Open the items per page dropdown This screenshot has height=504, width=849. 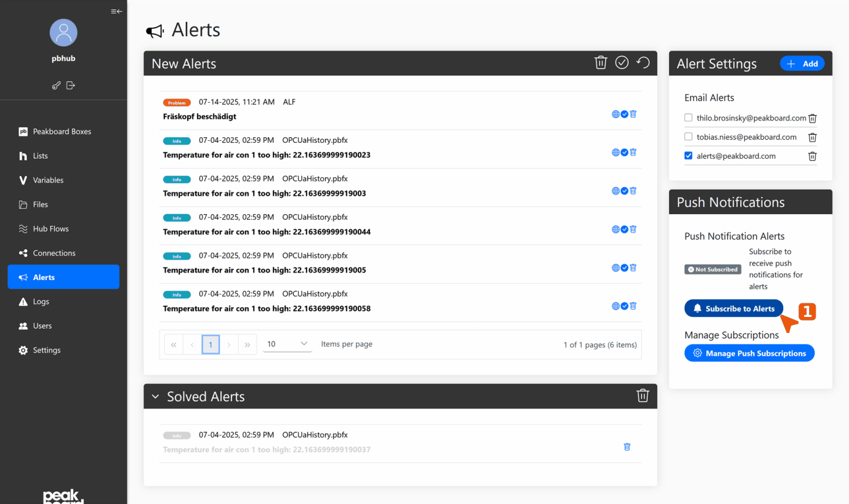coord(287,344)
